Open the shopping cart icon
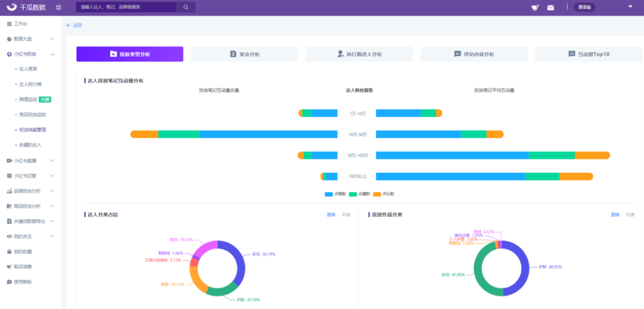Viewport: 644px width, 309px height. tap(535, 7)
